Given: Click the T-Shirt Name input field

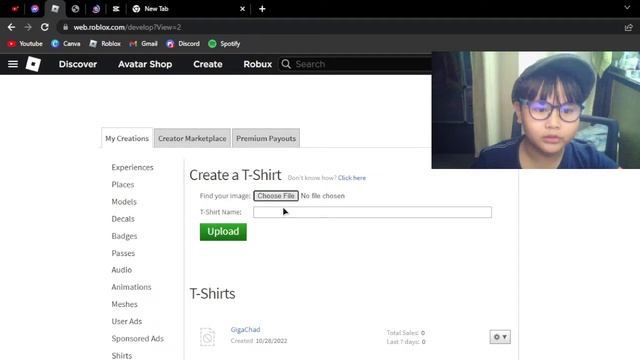Looking at the screenshot, I should point(372,212).
